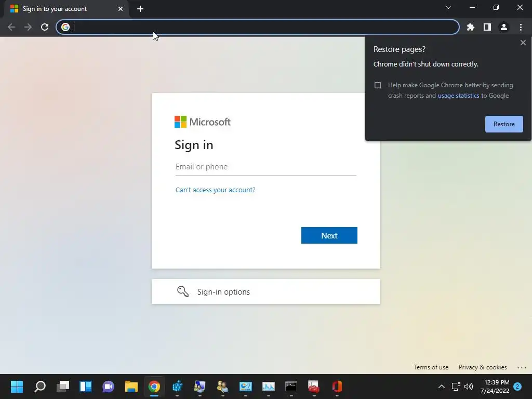Click the Google icon in address bar
The width and height of the screenshot is (532, 399).
[65, 27]
